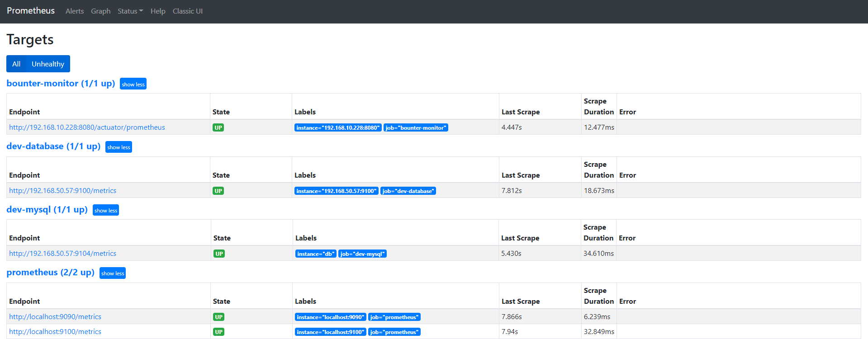Open the 192.168.50.57:9104 metrics endpoint
868x339 pixels.
coord(63,254)
